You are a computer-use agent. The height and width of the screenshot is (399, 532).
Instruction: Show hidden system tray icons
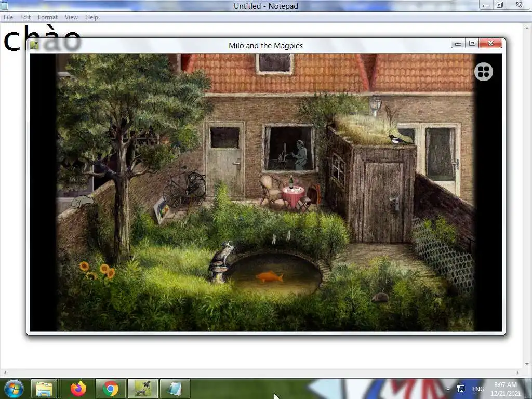coord(448,389)
